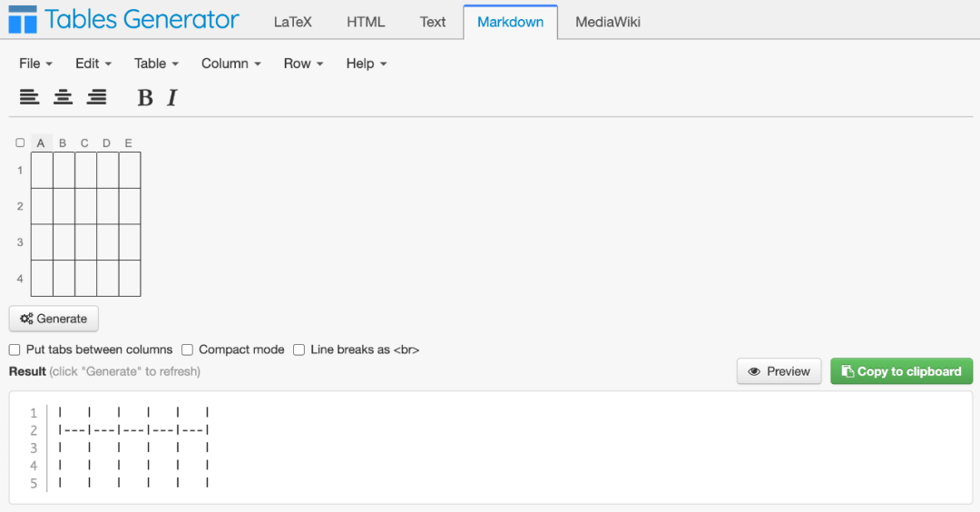Screen dimensions: 980x512
Task: Expand the Row dropdown menu
Action: pos(303,64)
